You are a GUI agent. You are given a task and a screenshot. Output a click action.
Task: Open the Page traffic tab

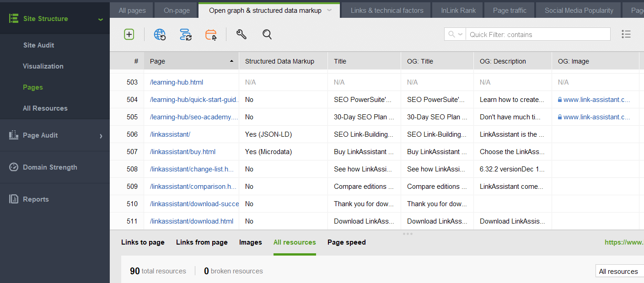pyautogui.click(x=510, y=10)
